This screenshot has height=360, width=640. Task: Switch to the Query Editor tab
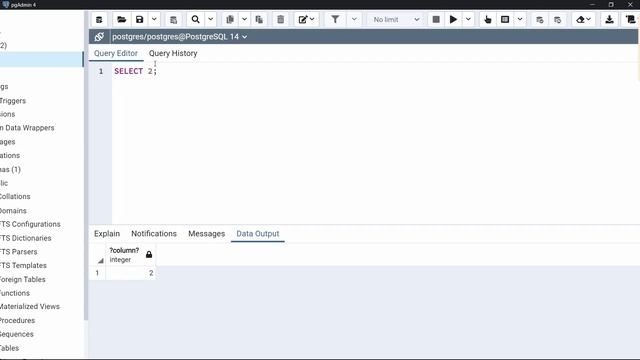[x=116, y=53]
